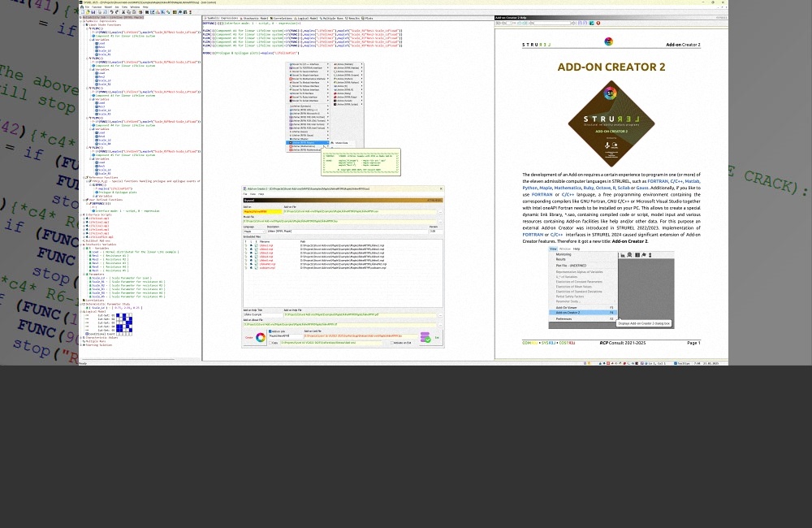Click the Description input field
812x528 pixels.
pos(347,231)
